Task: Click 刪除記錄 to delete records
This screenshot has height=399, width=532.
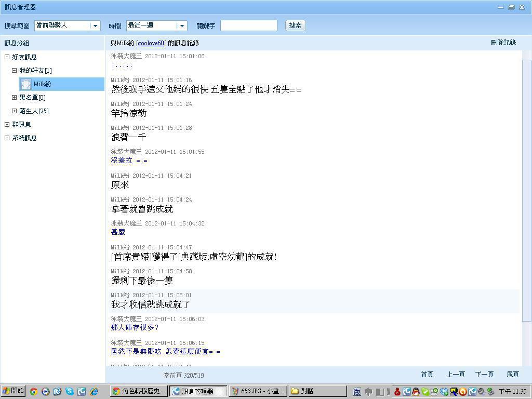Action: (503, 43)
